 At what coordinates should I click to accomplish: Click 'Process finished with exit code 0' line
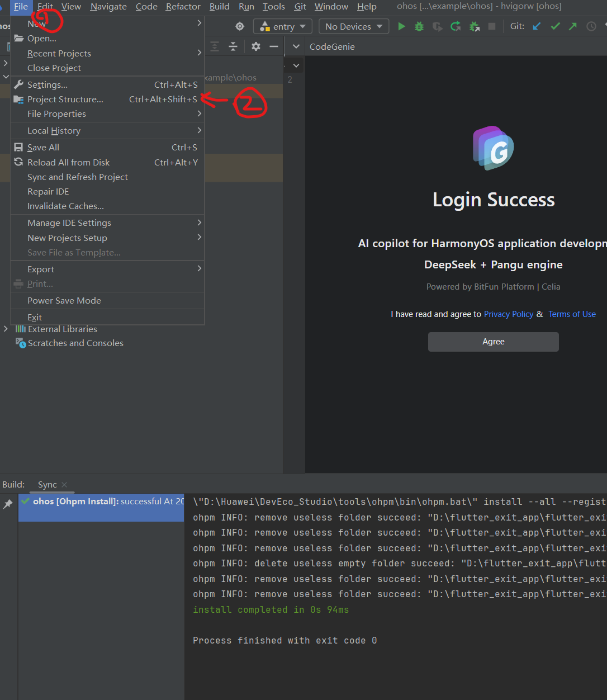point(284,640)
